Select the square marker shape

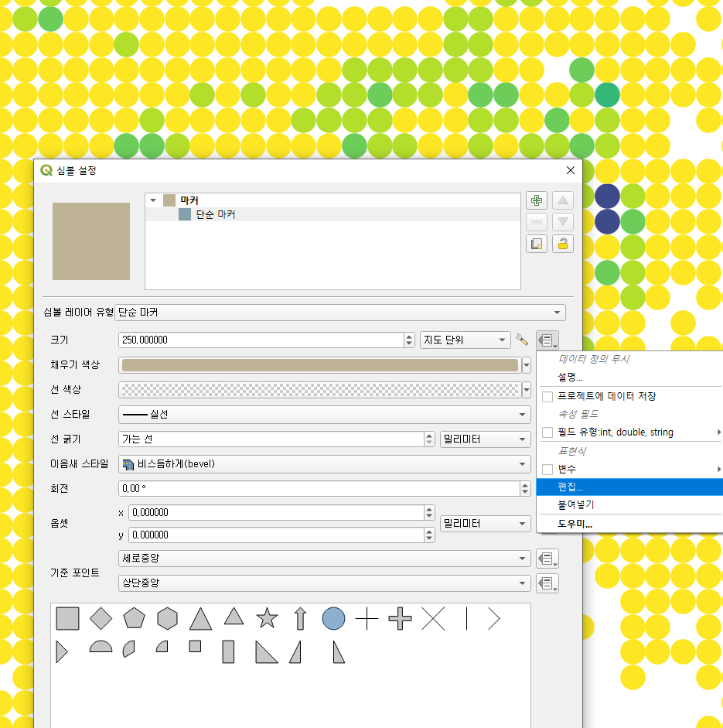(68, 618)
